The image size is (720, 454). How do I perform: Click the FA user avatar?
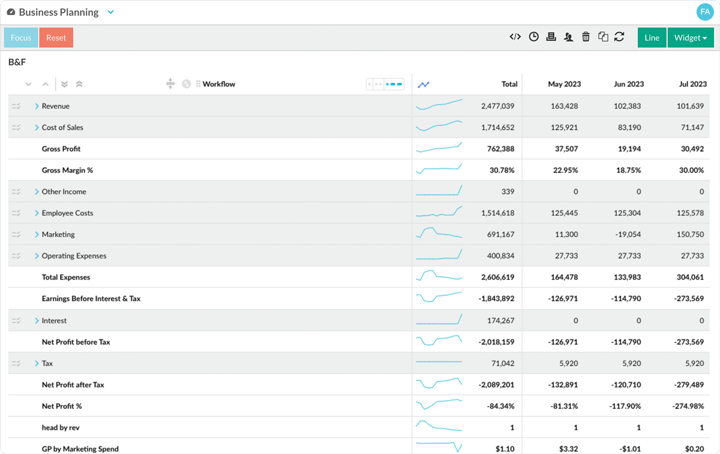[704, 12]
